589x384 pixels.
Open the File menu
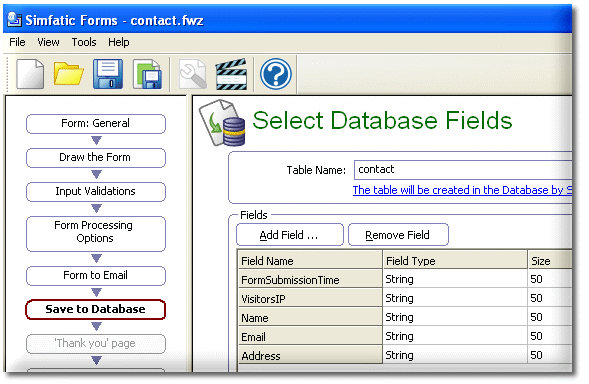click(17, 42)
